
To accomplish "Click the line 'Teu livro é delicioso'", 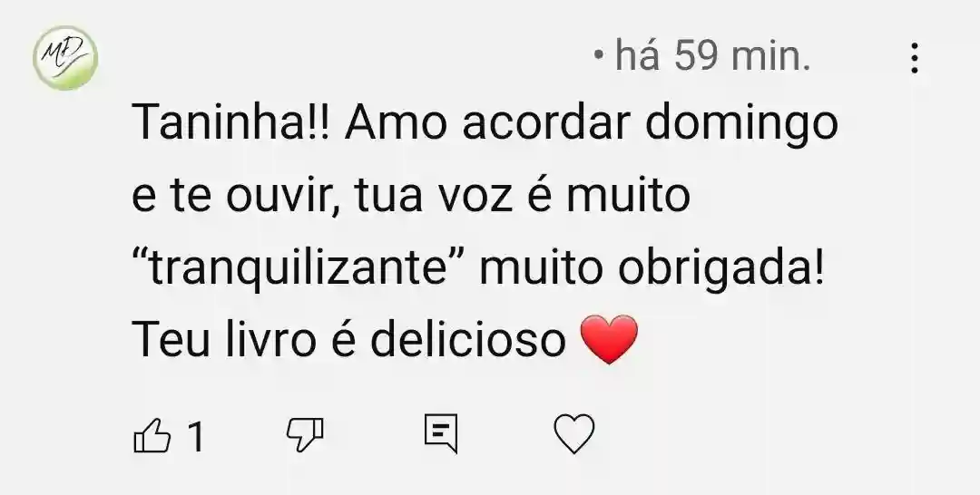I will tap(348, 340).
